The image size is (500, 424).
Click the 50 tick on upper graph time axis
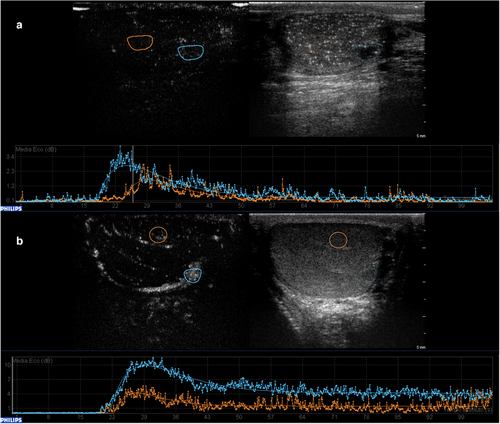(241, 206)
